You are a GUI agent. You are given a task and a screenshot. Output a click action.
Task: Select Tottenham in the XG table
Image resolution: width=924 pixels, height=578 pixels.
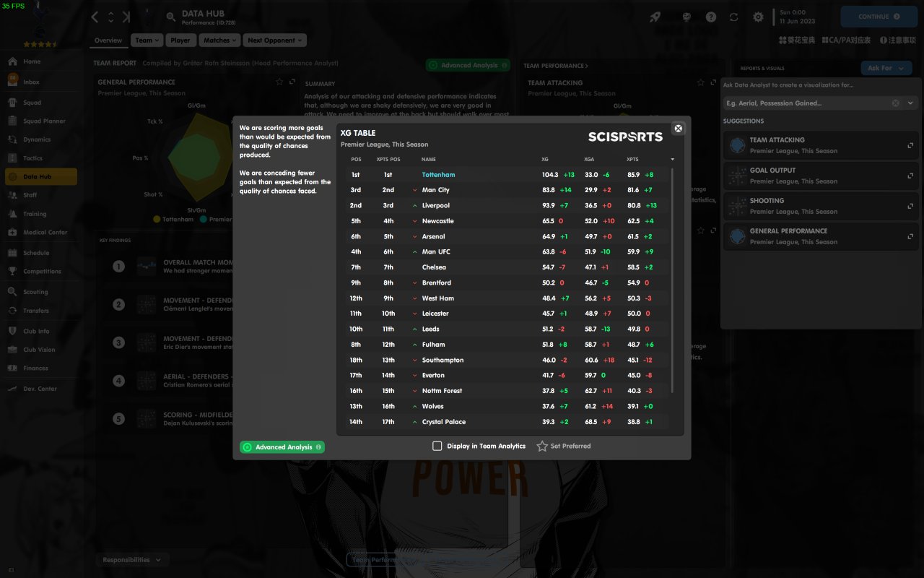[x=438, y=175]
